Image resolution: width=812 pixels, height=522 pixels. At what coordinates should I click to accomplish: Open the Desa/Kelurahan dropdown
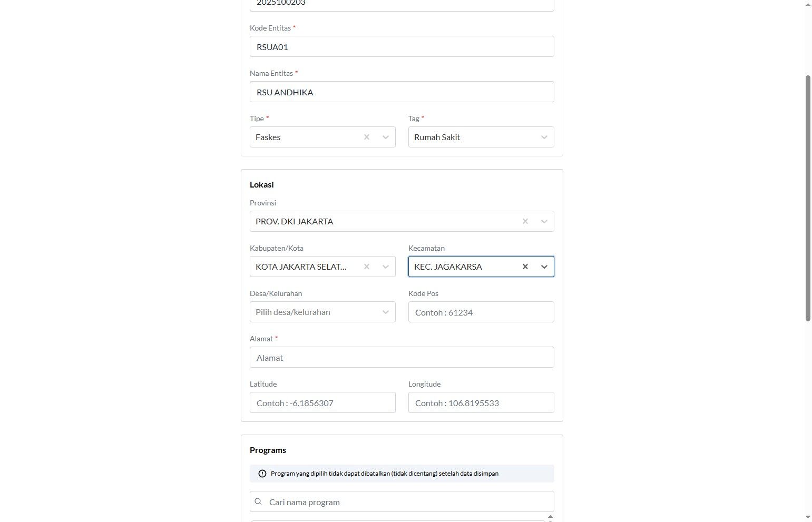(322, 312)
